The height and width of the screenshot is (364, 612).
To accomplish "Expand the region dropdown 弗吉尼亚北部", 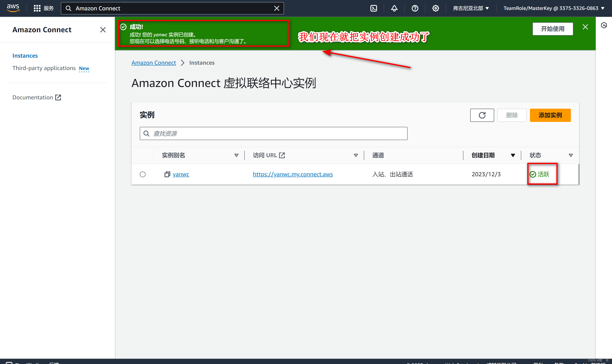I will 471,8.
